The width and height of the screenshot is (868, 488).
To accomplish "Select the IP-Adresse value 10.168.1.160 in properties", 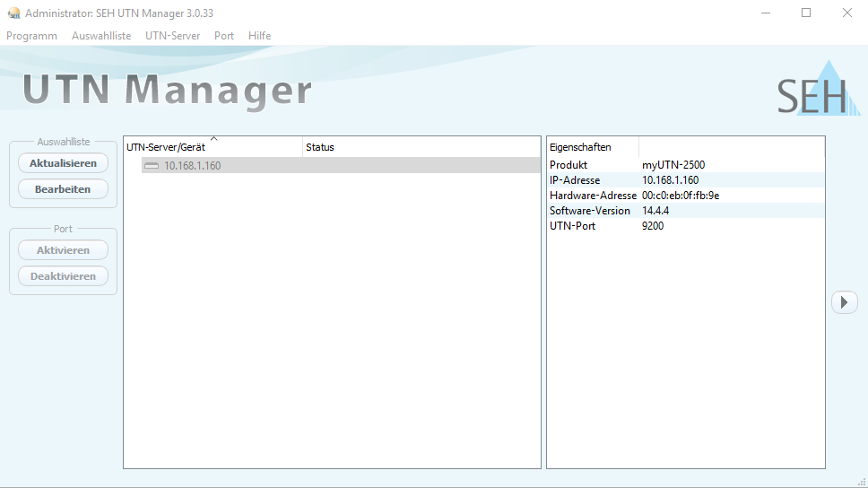I will [671, 180].
